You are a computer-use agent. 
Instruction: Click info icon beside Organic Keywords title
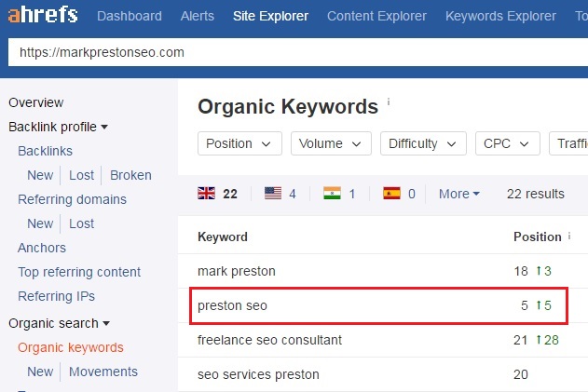(x=389, y=101)
